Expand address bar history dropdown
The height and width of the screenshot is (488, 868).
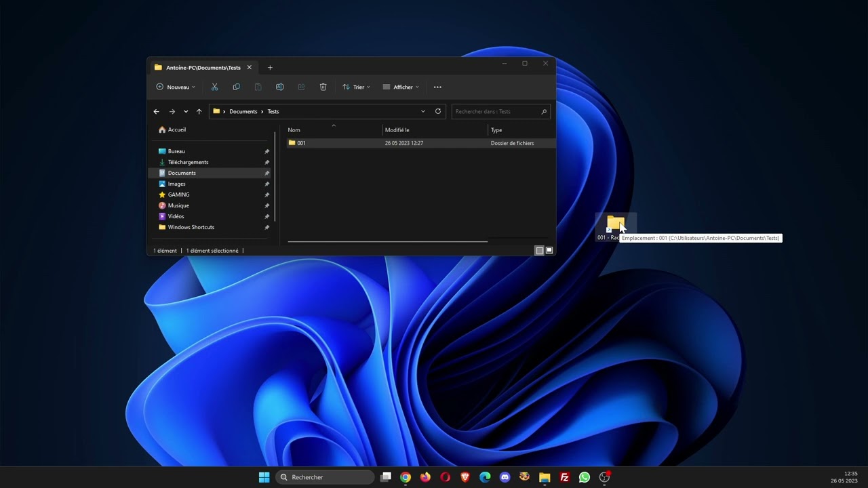coord(423,111)
